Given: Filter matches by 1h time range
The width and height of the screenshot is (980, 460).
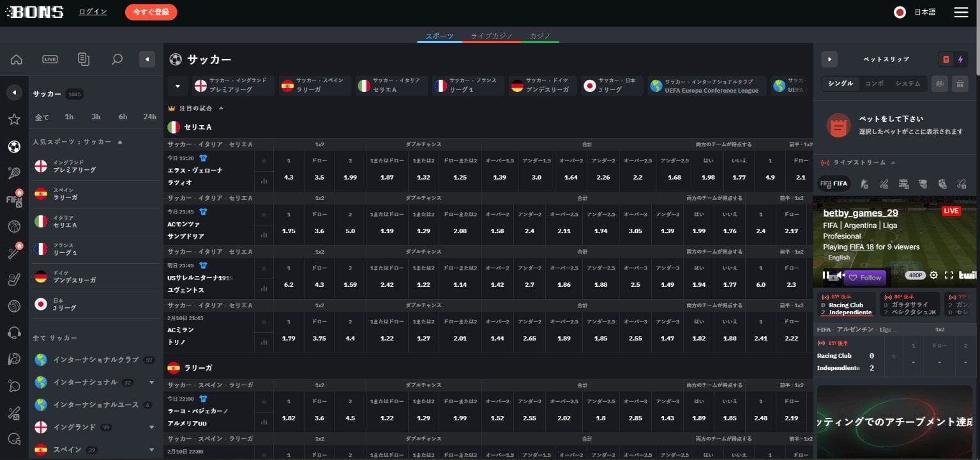Looking at the screenshot, I should 69,117.
